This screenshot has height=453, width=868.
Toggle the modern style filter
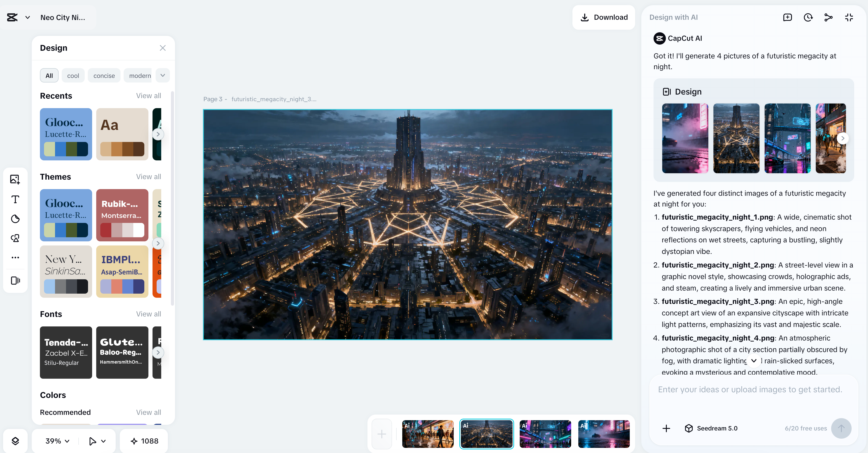pyautogui.click(x=139, y=76)
